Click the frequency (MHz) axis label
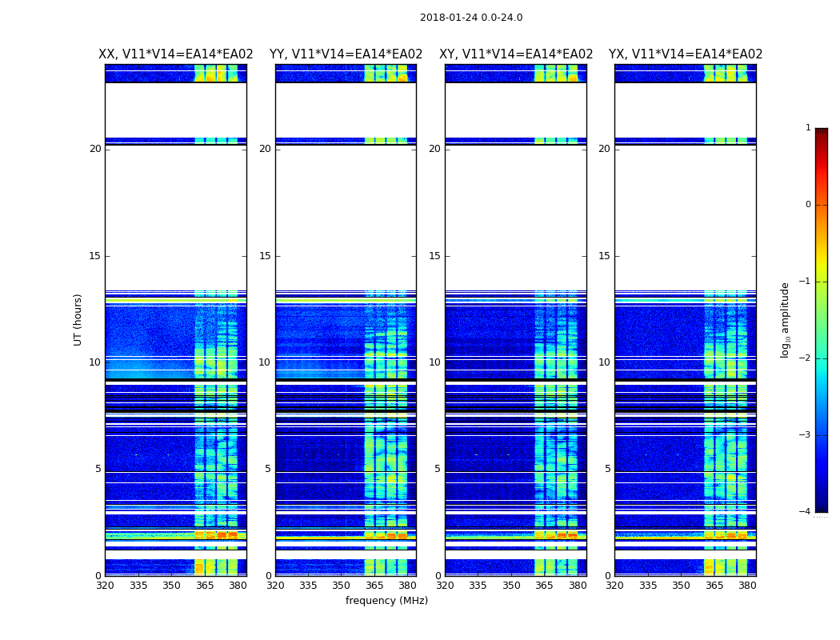Viewport: 840px width, 640px height. (386, 601)
